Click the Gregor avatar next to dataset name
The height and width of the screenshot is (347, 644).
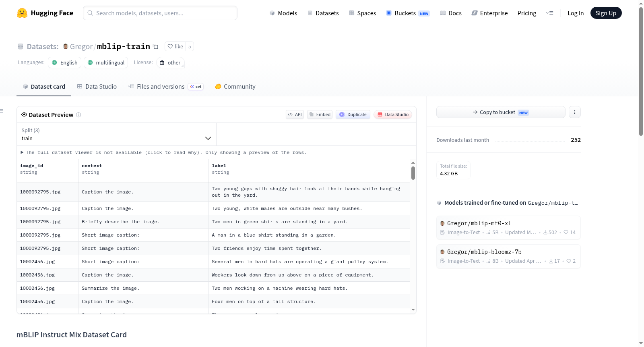66,46
